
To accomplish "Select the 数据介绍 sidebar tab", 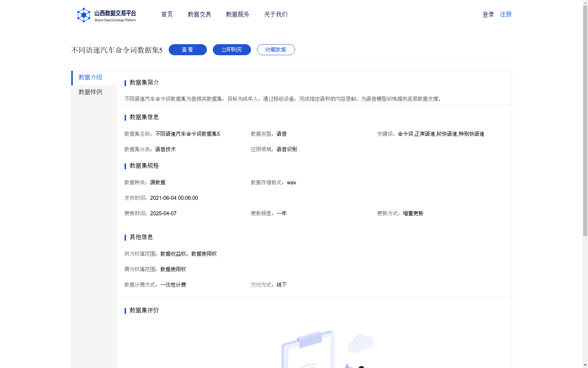I will 94,78.
